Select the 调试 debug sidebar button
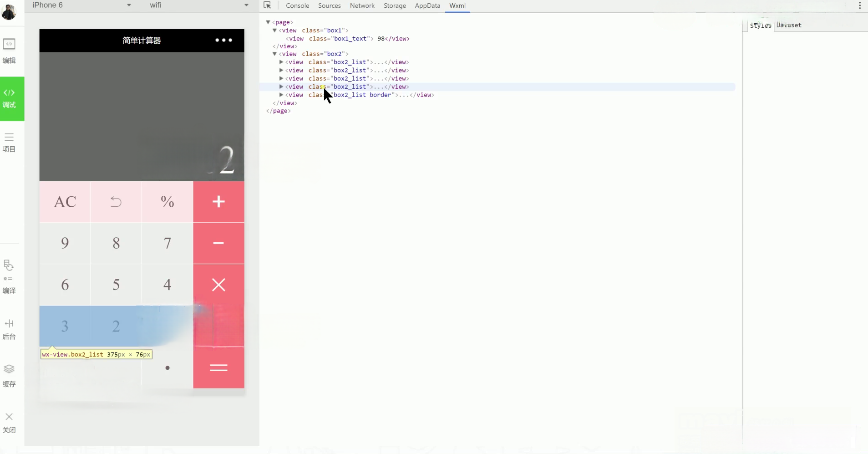This screenshot has width=868, height=454. [12, 98]
